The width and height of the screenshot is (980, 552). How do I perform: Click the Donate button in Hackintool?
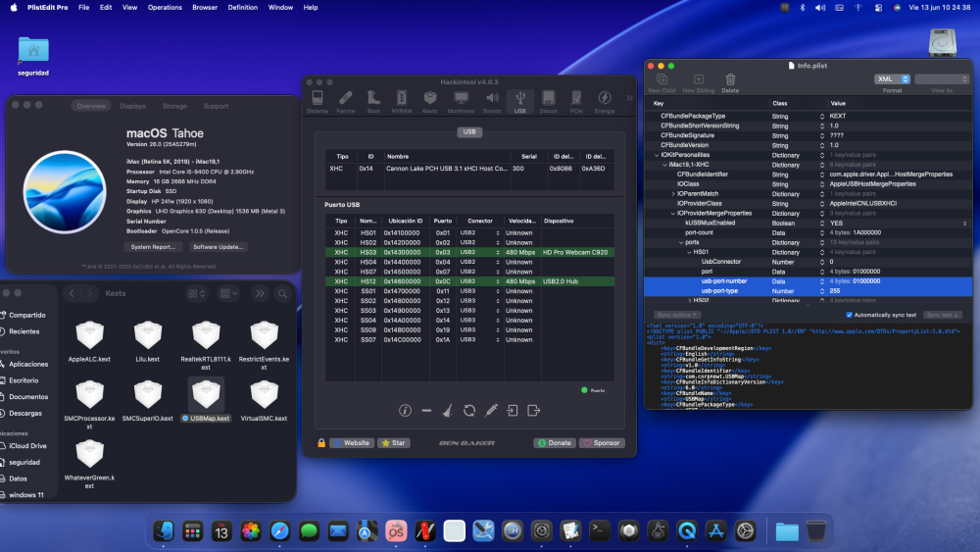click(x=555, y=442)
